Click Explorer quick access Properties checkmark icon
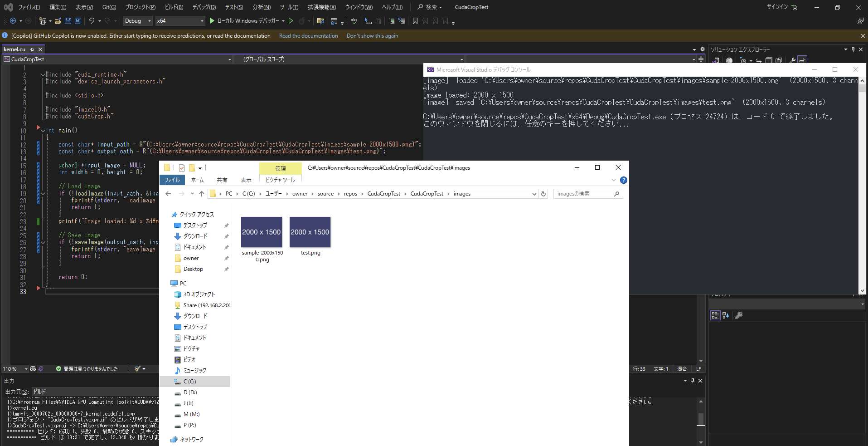Image resolution: width=868 pixels, height=446 pixels. coord(182,168)
